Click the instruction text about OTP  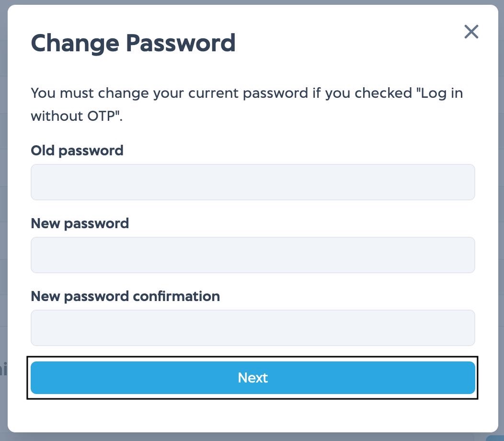(247, 104)
